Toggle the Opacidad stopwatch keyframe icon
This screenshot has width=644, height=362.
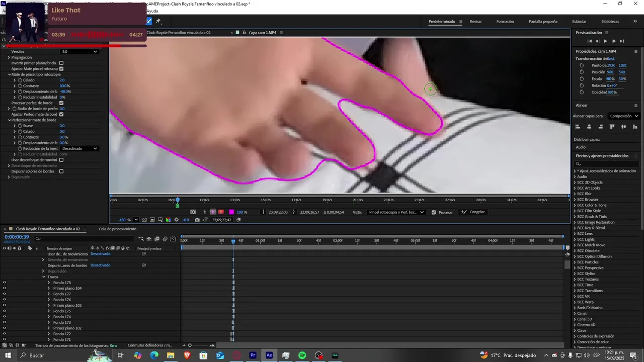click(x=582, y=92)
